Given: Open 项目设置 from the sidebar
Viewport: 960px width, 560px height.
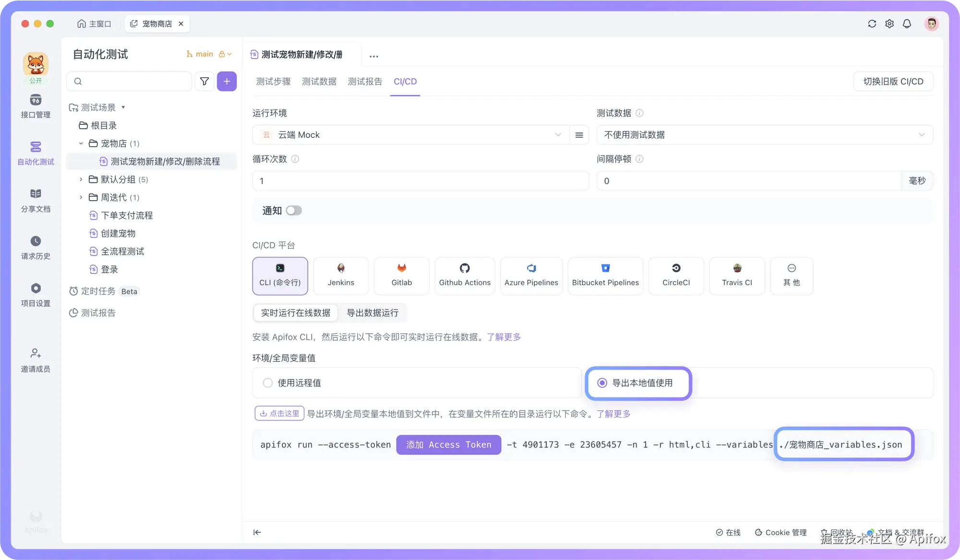Looking at the screenshot, I should pos(36,294).
